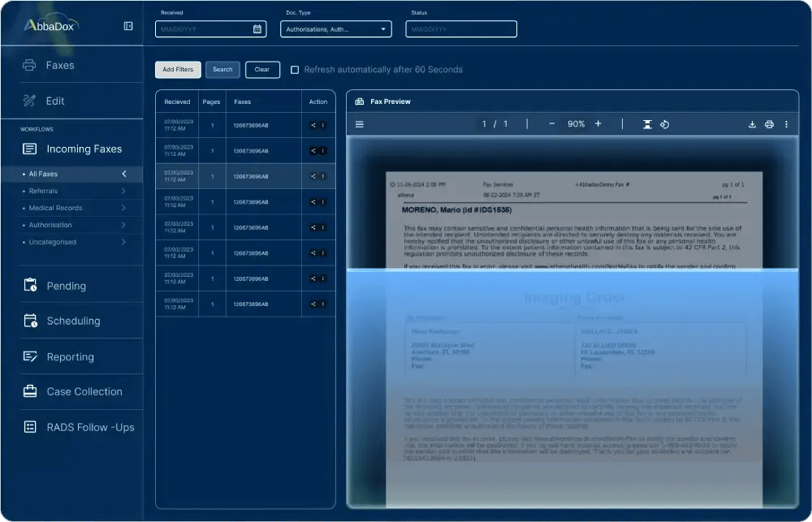Screen dimensions: 812x522
Task: Click the Add Filters button
Action: [178, 70]
